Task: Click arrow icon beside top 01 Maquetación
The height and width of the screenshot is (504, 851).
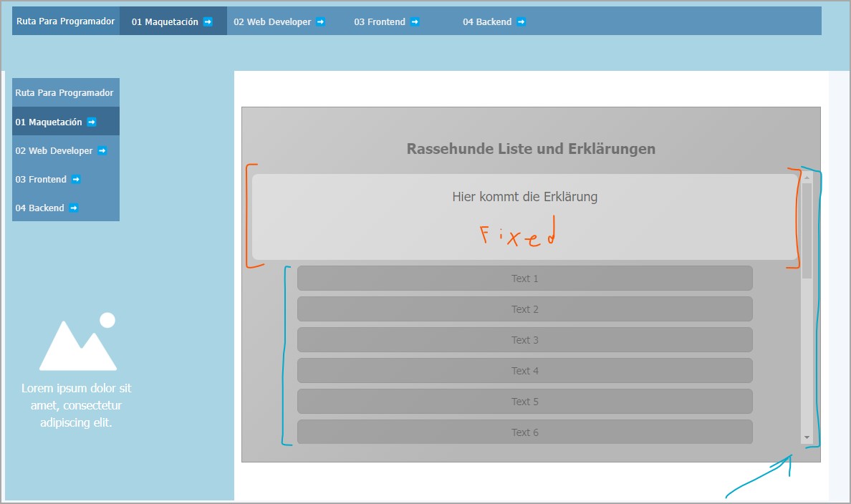Action: tap(208, 22)
